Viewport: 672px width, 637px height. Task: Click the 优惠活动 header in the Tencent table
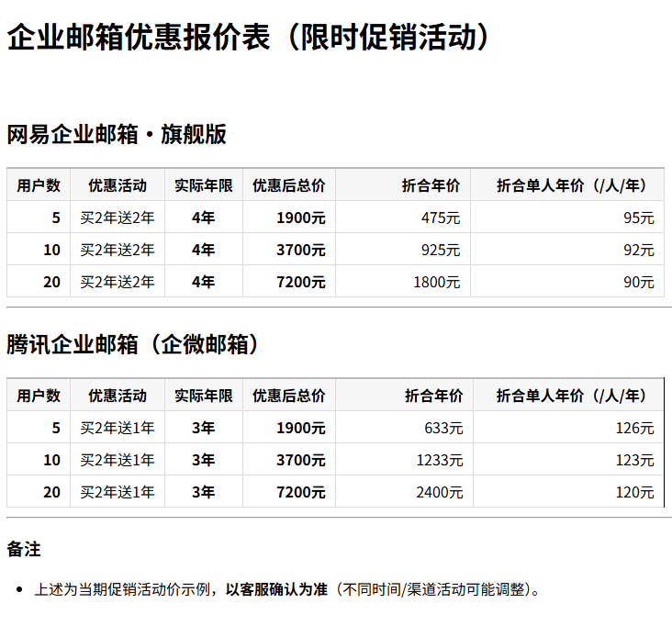(118, 396)
